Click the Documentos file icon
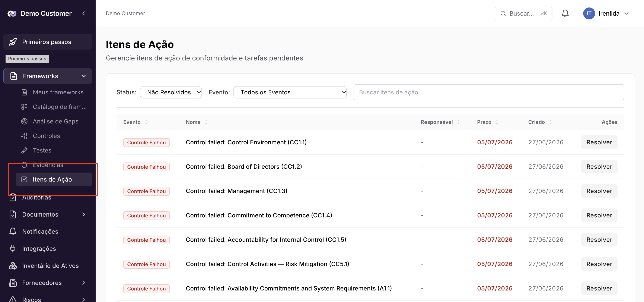644x302 pixels. (x=13, y=214)
